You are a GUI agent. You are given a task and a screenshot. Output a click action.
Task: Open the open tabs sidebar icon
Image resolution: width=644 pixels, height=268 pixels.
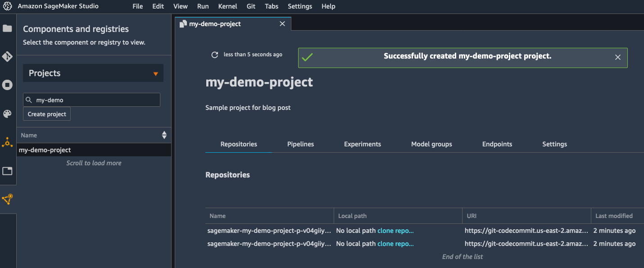point(7,171)
